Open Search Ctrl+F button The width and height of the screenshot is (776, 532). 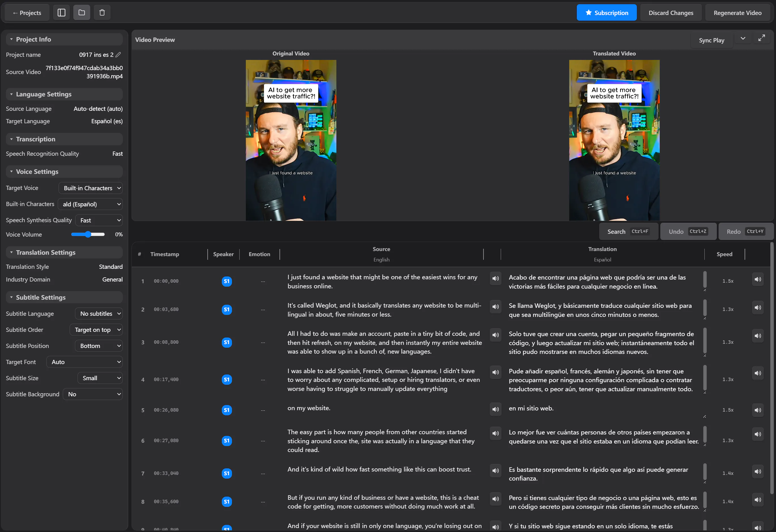click(628, 232)
